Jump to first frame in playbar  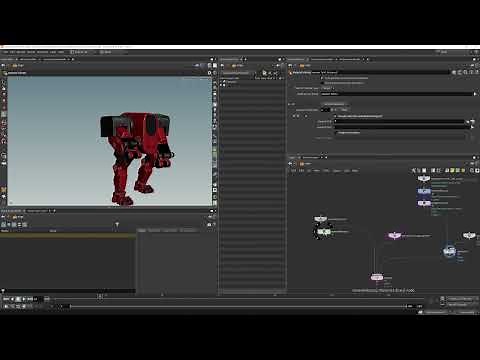click(x=6, y=299)
